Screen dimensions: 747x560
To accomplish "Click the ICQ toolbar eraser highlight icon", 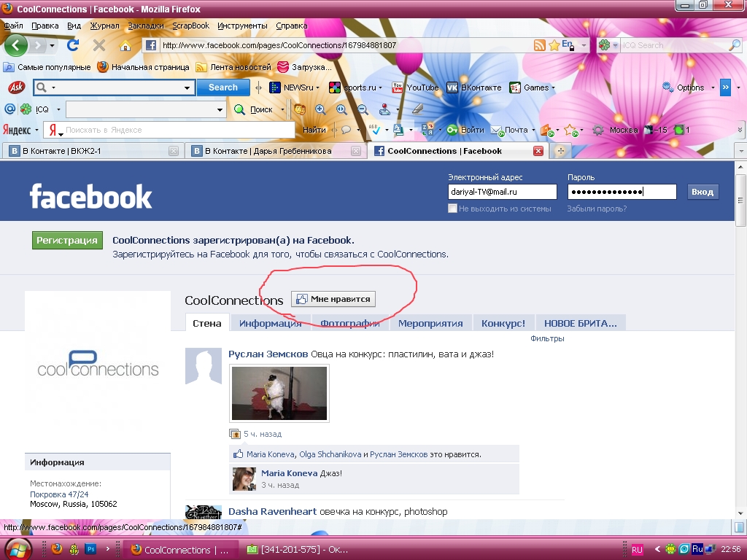I will tap(417, 109).
